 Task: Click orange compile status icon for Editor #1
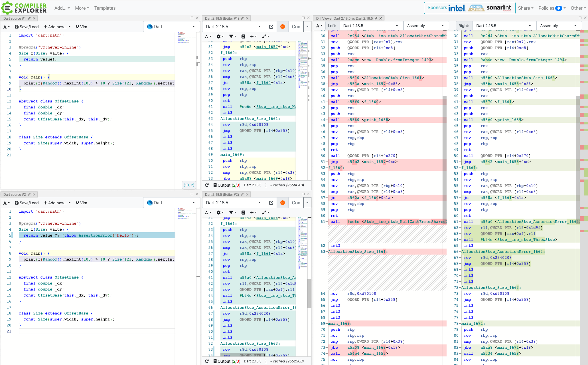(x=283, y=27)
